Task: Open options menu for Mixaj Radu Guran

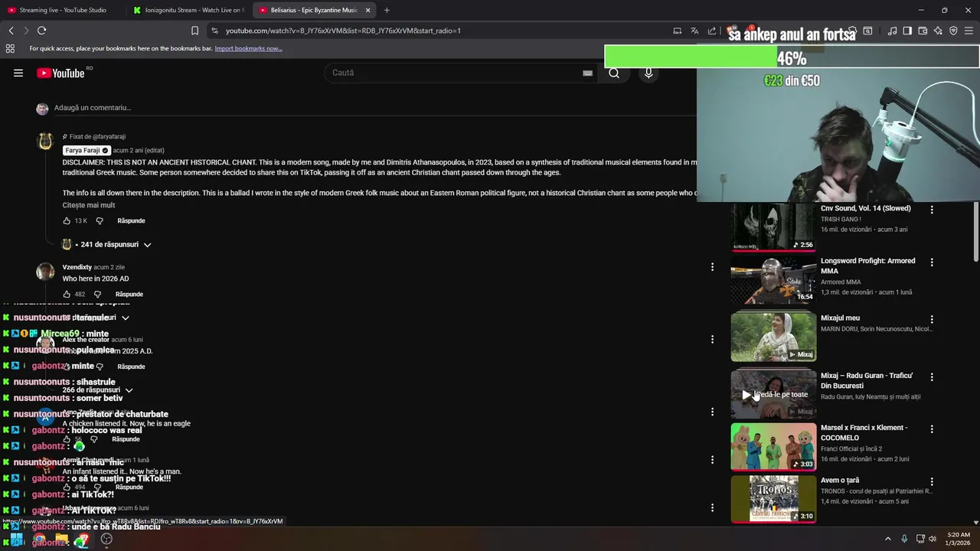Action: pyautogui.click(x=932, y=377)
